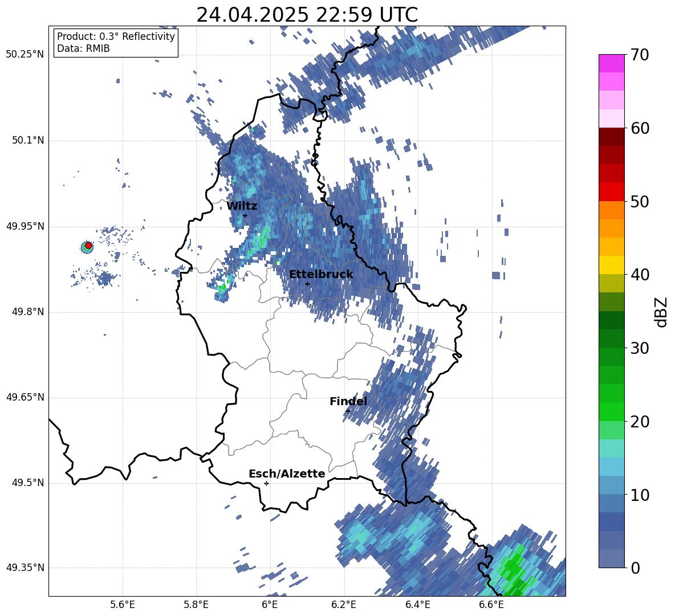Viewport: 675px width, 616px height.
Task: Pick the magenta top colorbar swatch
Action: pos(611,64)
